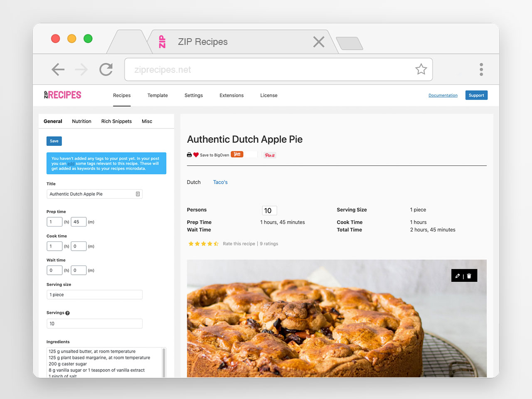Click the address bar showing ziprecipes.net
The width and height of the screenshot is (532, 399).
coord(278,69)
